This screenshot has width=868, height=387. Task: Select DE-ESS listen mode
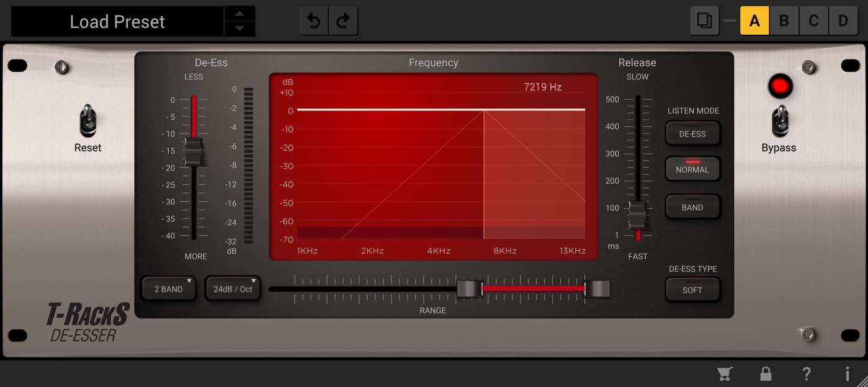pyautogui.click(x=692, y=133)
